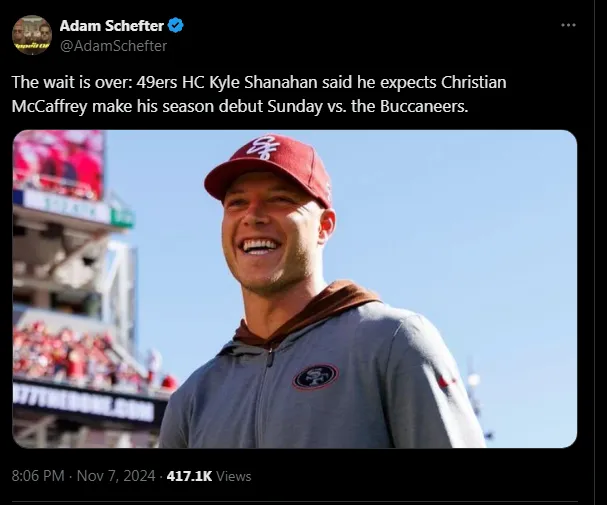Open Adam Schefter's profile avatar
Image resolution: width=607 pixels, height=505 pixels.
coord(32,35)
